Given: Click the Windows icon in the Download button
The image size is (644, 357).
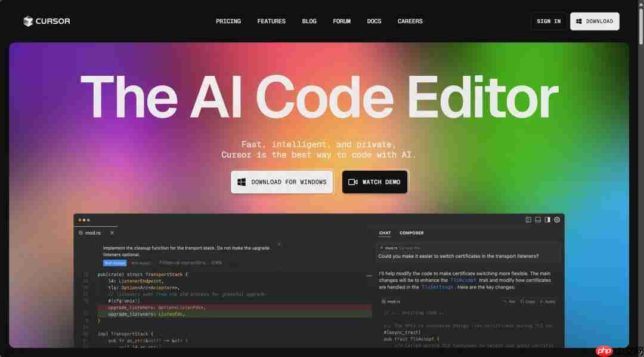Looking at the screenshot, I should pos(578,21).
